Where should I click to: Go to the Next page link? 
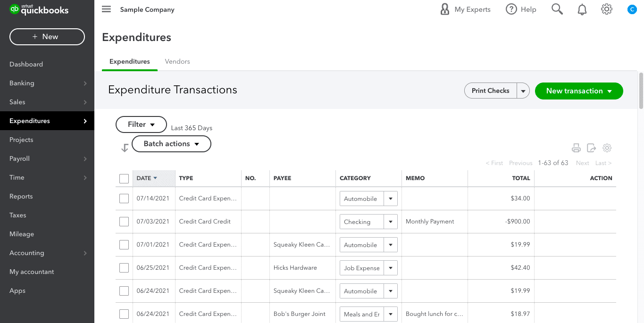point(582,163)
